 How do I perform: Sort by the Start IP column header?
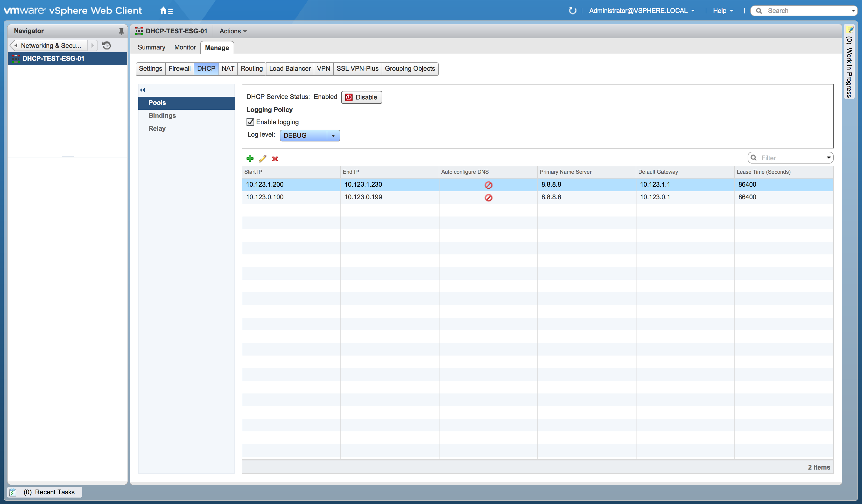click(x=291, y=172)
